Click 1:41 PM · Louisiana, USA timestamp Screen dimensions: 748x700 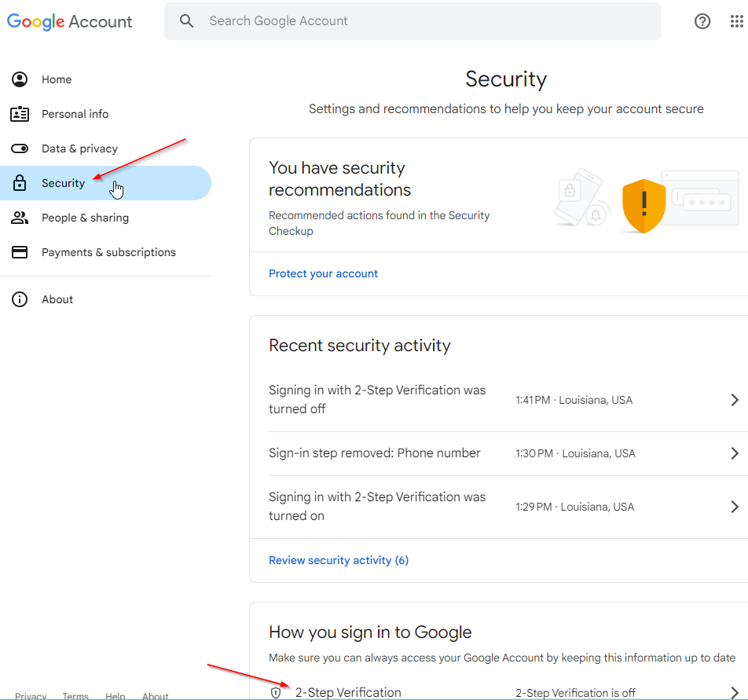tap(574, 400)
